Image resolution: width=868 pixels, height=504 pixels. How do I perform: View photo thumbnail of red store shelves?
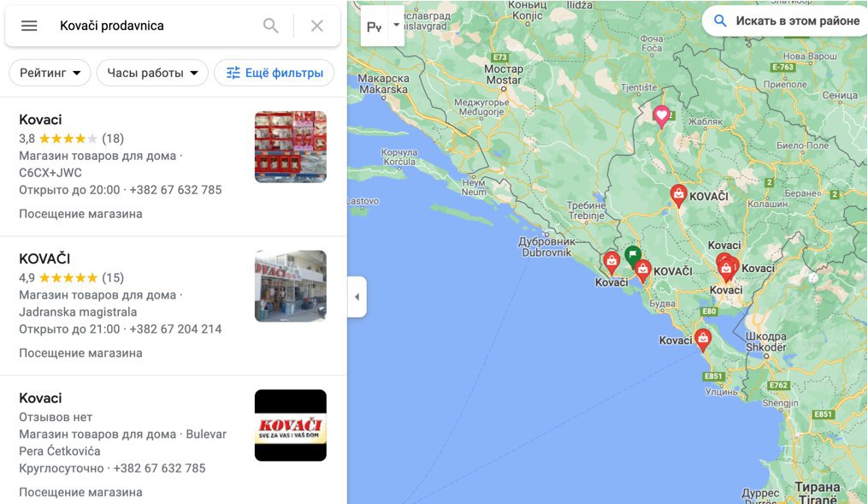291,147
